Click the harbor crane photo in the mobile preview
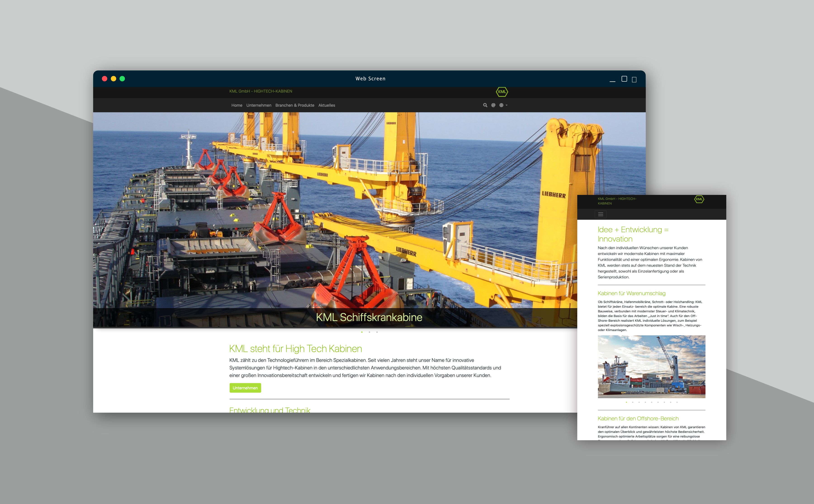The height and width of the screenshot is (504, 814). click(652, 367)
